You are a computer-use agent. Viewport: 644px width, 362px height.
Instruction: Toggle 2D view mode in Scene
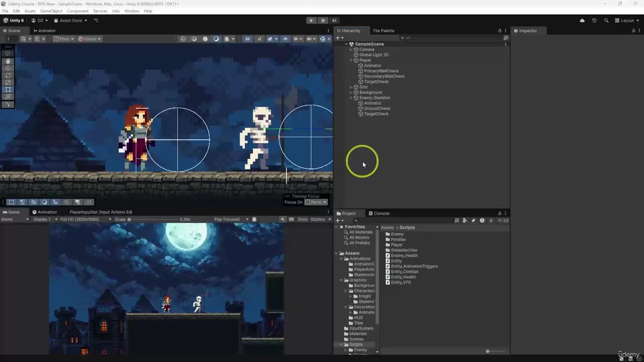(x=247, y=39)
